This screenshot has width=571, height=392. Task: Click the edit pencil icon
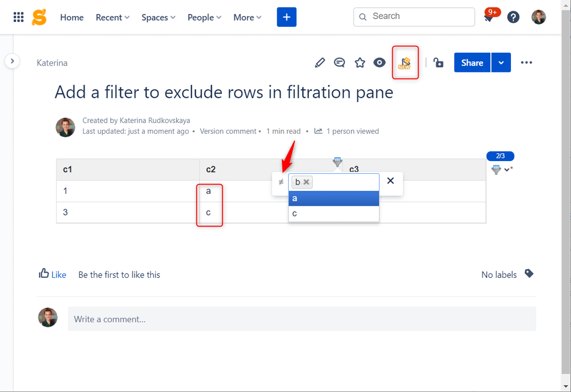320,62
